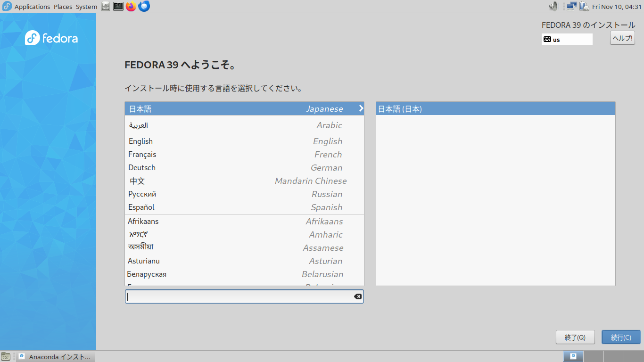Click the 続行(C) continue button
Viewport: 644px width, 362px height.
[x=621, y=337]
